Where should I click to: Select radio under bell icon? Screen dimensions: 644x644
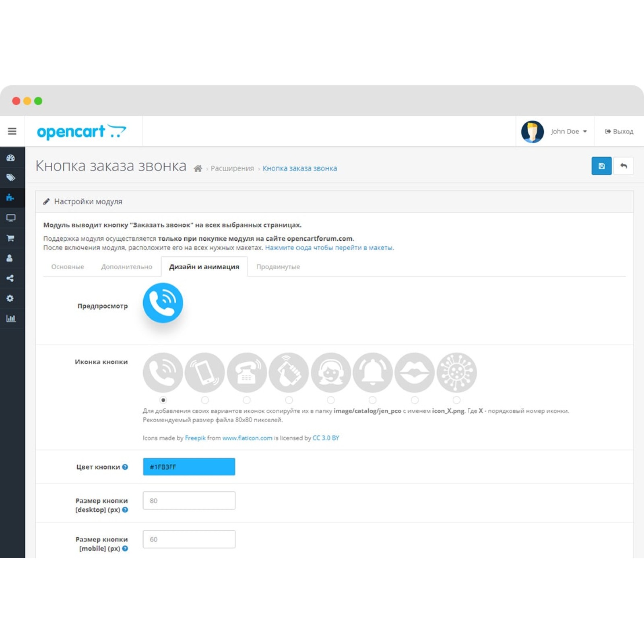tap(373, 400)
